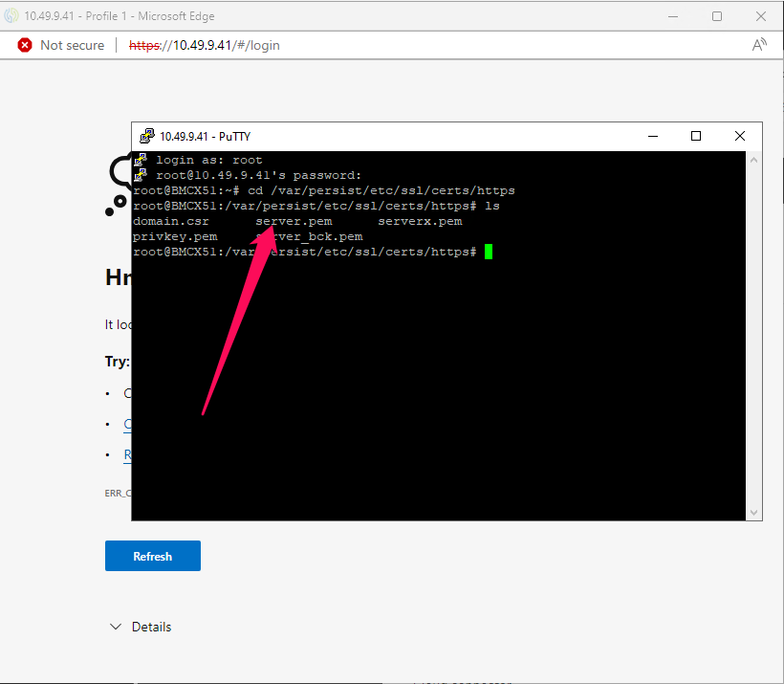784x684 pixels.
Task: Click server.pem in the terminal listing
Action: point(294,221)
